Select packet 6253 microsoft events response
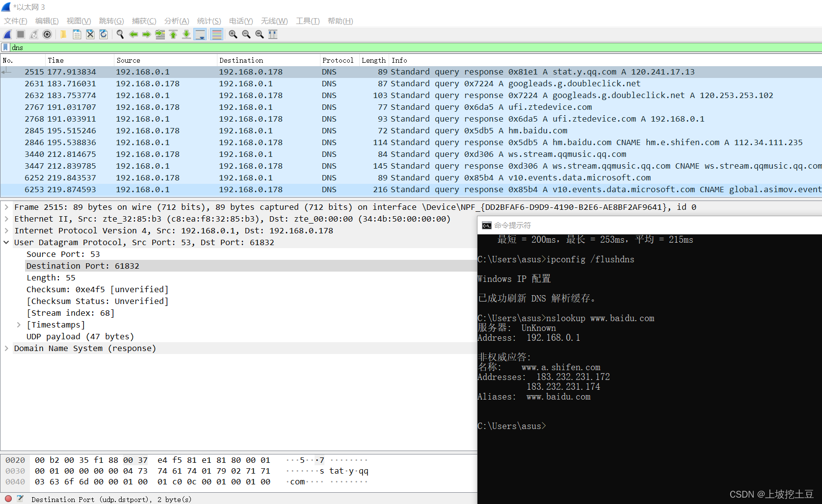 click(411, 190)
